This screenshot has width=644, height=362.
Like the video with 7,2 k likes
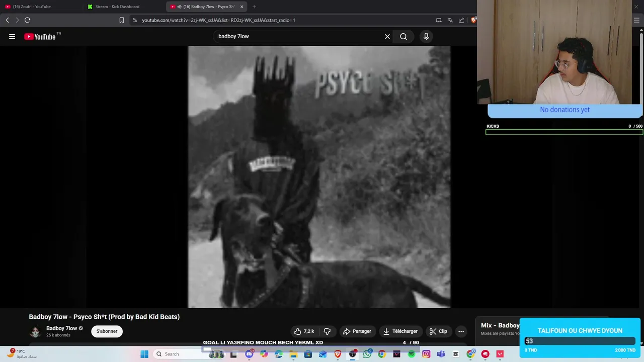[304, 331]
